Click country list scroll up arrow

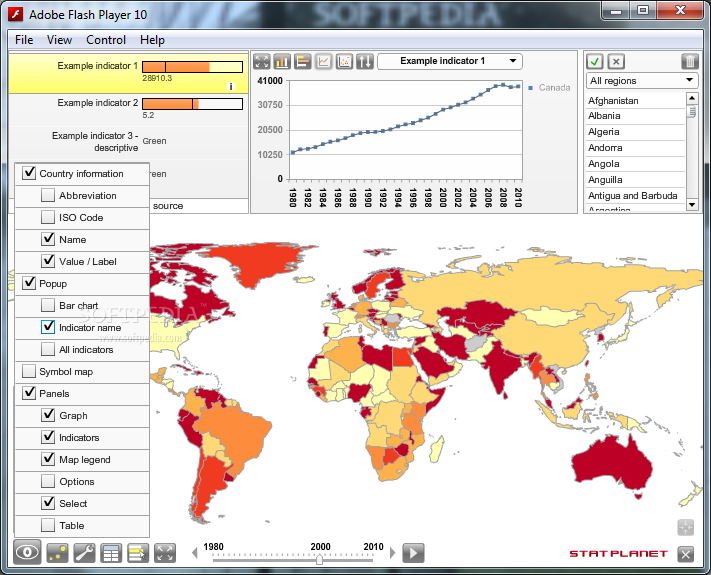pos(692,98)
